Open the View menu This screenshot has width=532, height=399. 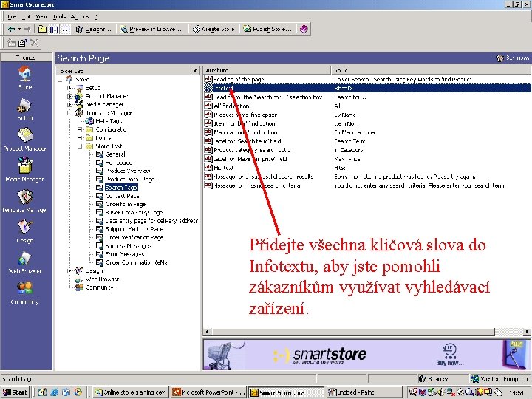(x=41, y=16)
